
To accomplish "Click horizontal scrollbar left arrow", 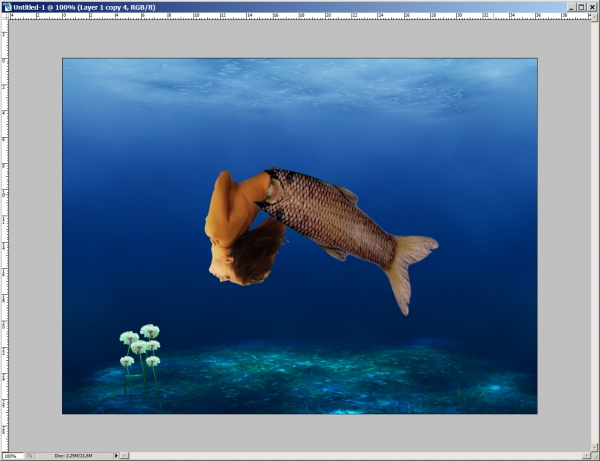I will tap(125, 456).
